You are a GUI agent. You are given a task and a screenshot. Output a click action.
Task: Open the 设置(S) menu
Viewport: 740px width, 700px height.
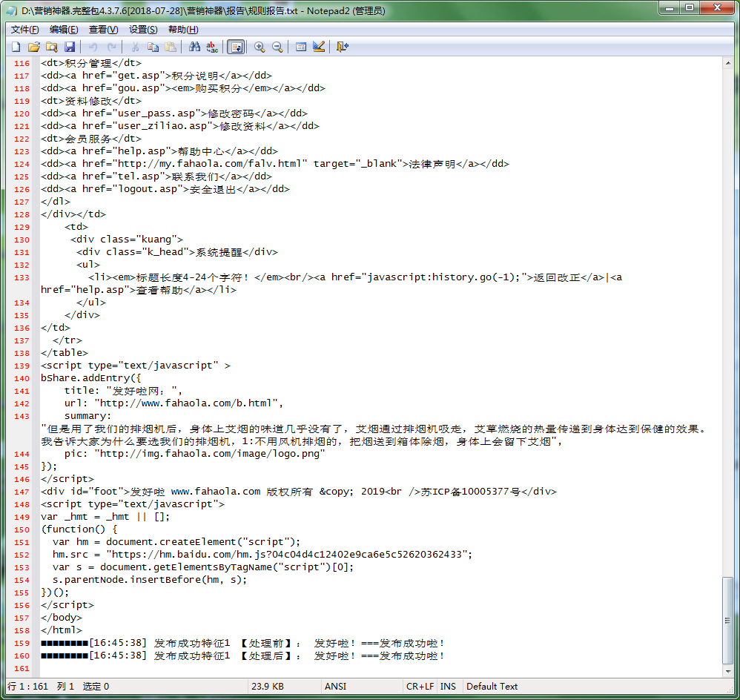pyautogui.click(x=143, y=30)
